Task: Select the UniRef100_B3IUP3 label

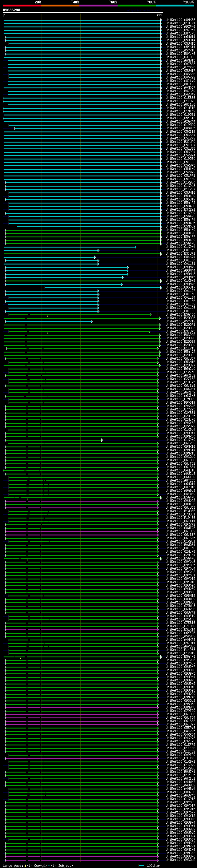Action: tap(180, 331)
